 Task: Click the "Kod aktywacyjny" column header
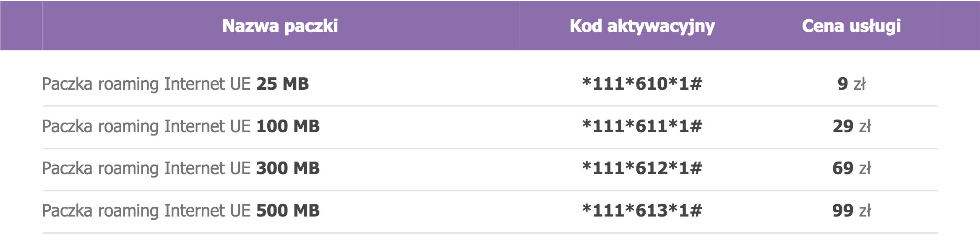tap(642, 26)
